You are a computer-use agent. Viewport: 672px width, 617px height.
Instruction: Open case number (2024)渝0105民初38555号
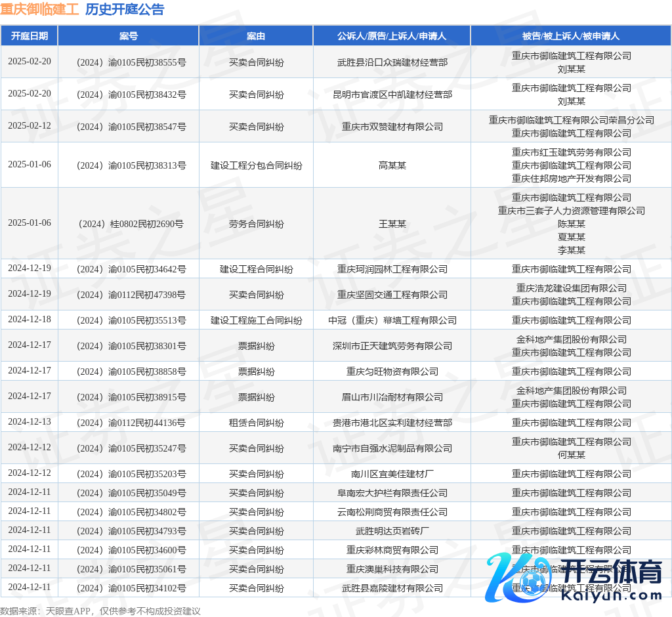point(129,62)
